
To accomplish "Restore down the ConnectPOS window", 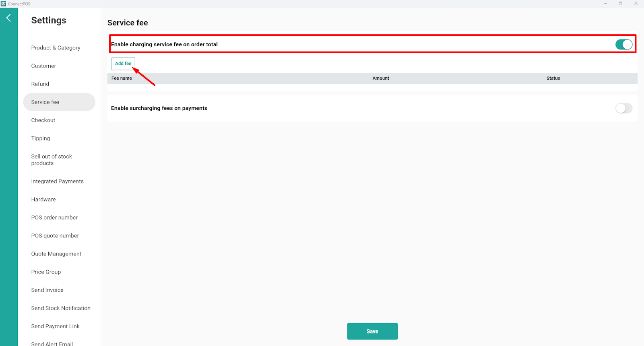I will [x=620, y=4].
